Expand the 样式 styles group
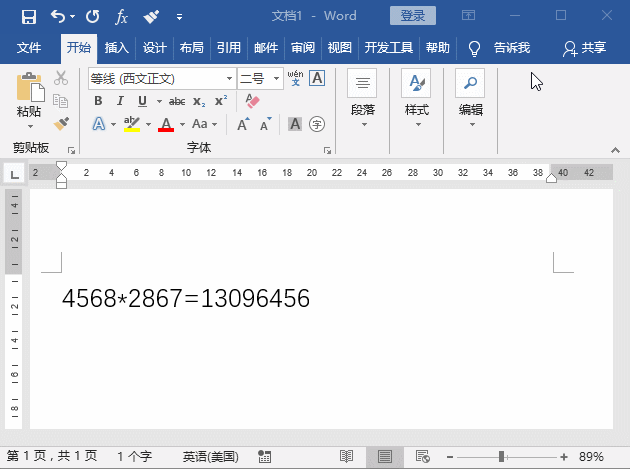 pyautogui.click(x=417, y=98)
